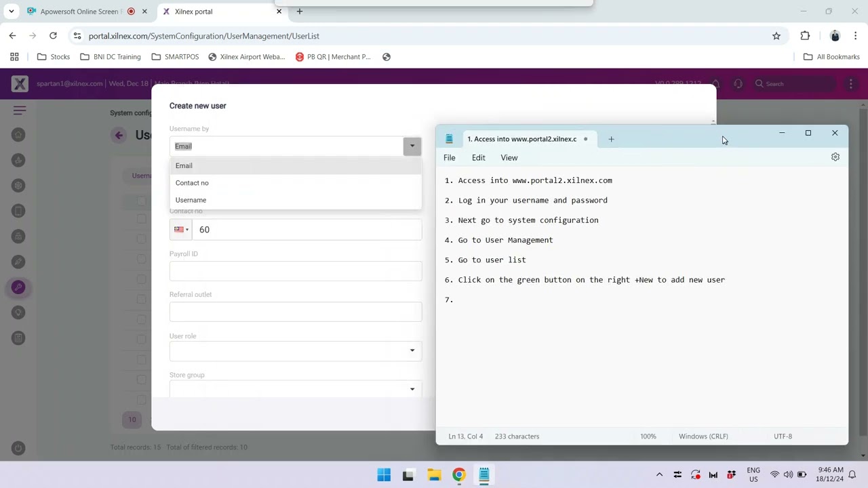Screen dimensions: 868x488
Task: Close the Apowersoft browser tab
Action: [144, 12]
